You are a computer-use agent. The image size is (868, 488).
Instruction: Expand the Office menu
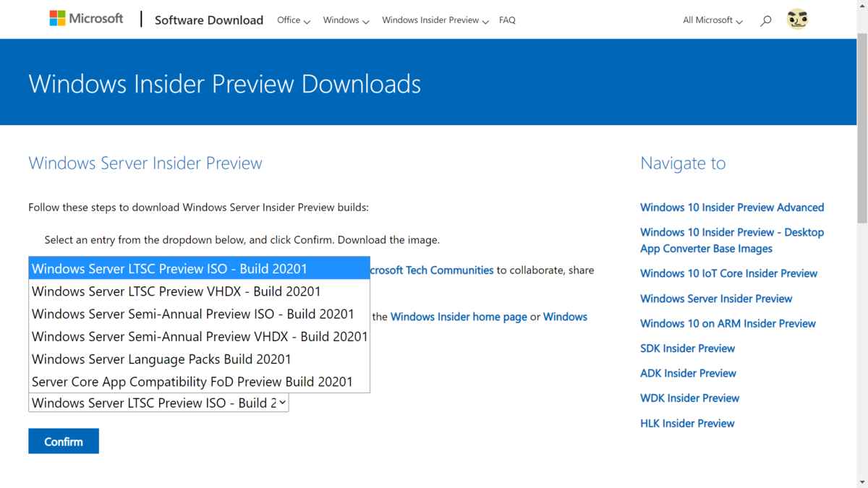294,20
